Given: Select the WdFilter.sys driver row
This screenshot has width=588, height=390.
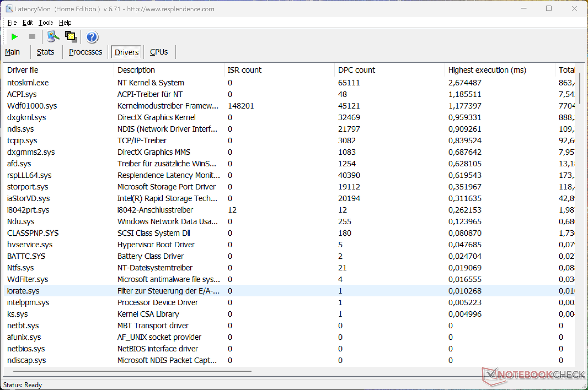Looking at the screenshot, I should (x=289, y=279).
